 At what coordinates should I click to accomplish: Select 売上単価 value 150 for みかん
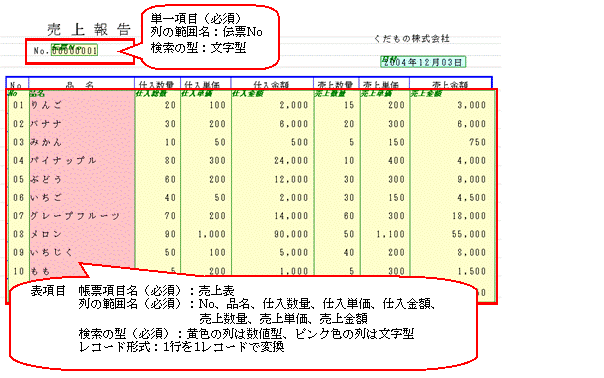pos(396,142)
